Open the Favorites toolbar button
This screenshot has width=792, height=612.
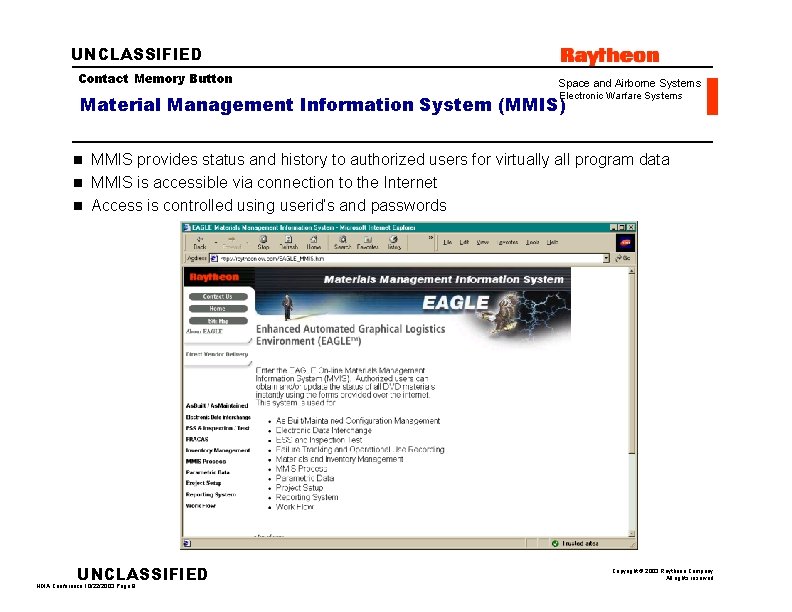pos(367,243)
